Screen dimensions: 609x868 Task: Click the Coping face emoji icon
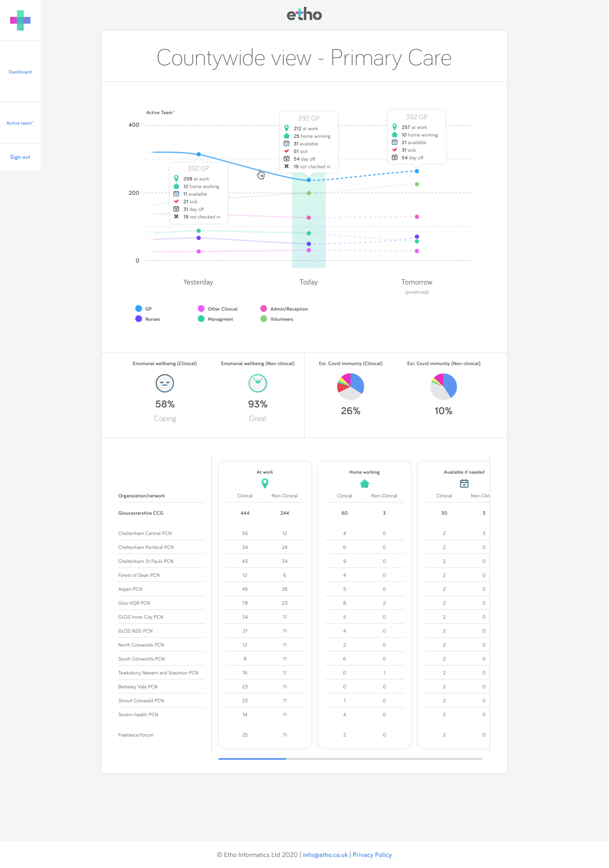[165, 383]
